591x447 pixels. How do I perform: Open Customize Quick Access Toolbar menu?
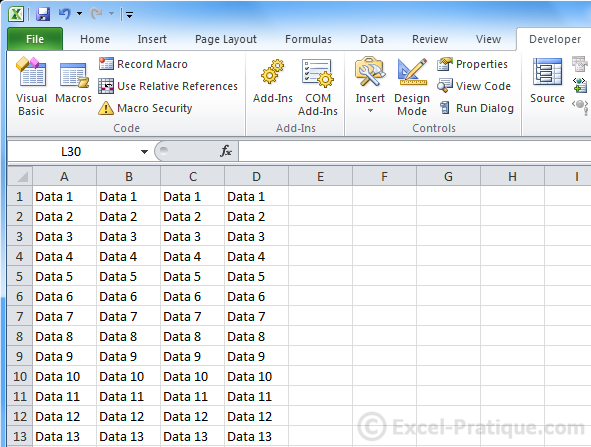pyautogui.click(x=129, y=15)
